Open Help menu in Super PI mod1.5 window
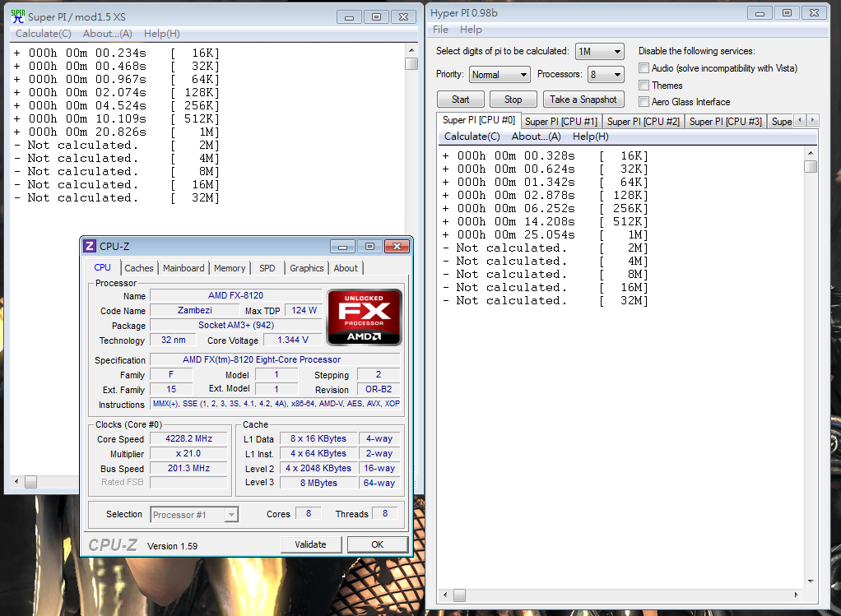 coord(162,34)
